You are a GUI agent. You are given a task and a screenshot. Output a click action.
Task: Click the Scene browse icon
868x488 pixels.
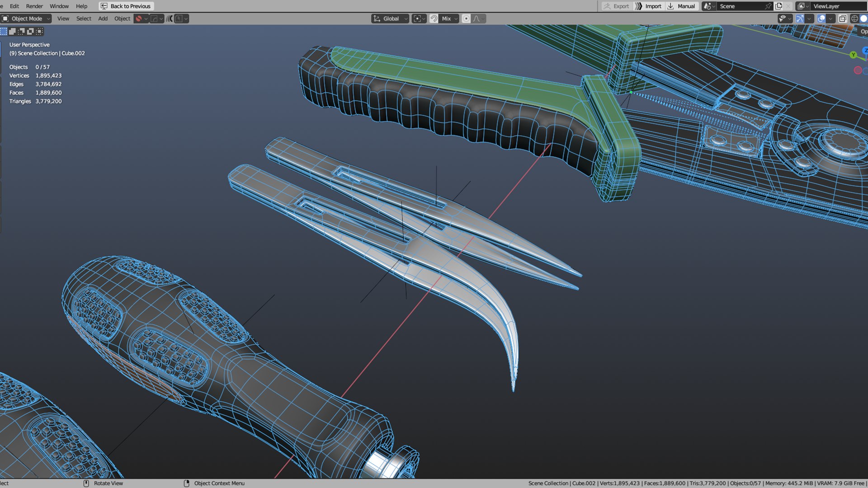tap(709, 6)
